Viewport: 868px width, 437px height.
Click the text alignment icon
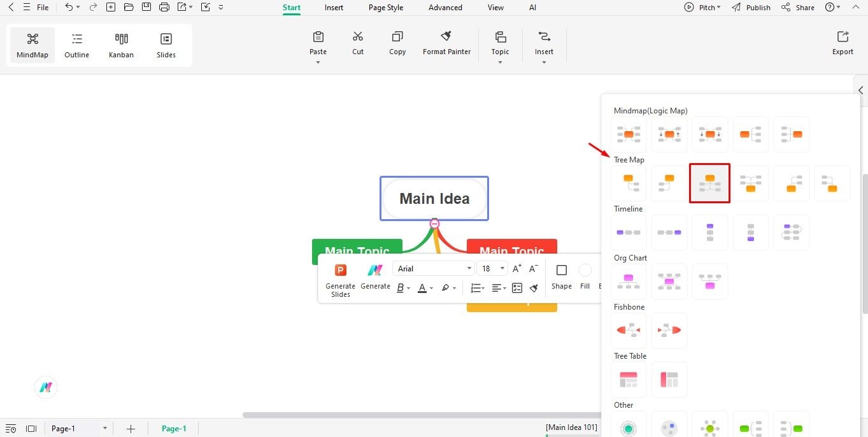click(x=497, y=288)
